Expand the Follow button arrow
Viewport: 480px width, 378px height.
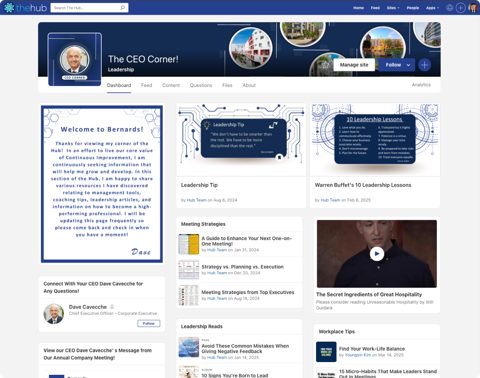coord(408,65)
